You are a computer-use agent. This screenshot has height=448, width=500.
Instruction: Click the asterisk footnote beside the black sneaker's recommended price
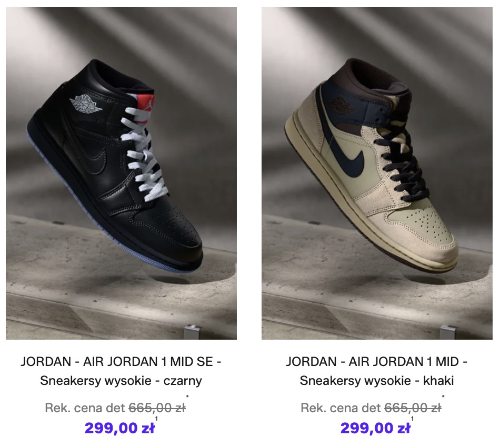click(187, 396)
